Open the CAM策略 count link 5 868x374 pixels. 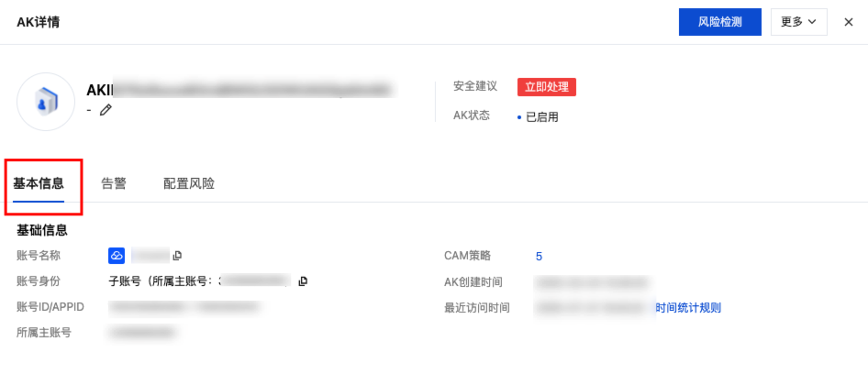click(539, 256)
